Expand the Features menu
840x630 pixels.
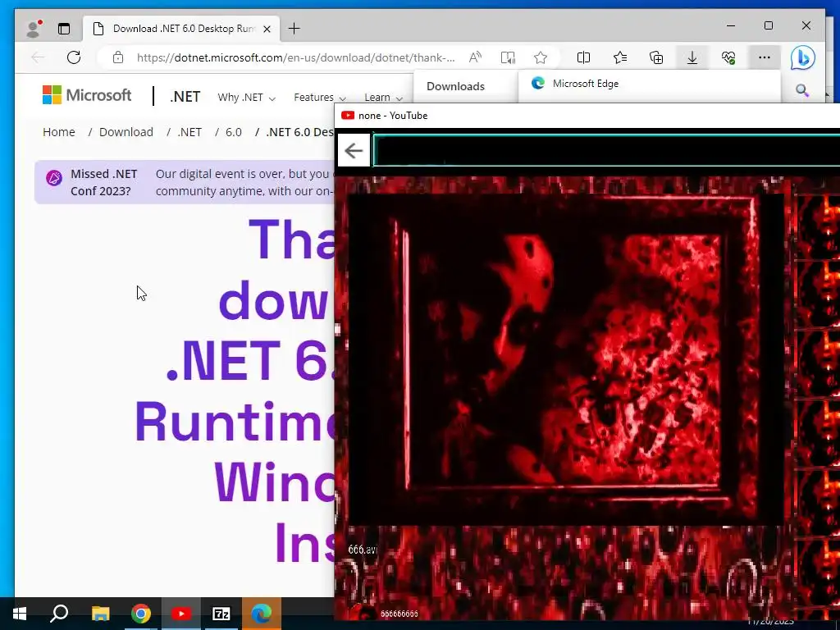point(320,98)
